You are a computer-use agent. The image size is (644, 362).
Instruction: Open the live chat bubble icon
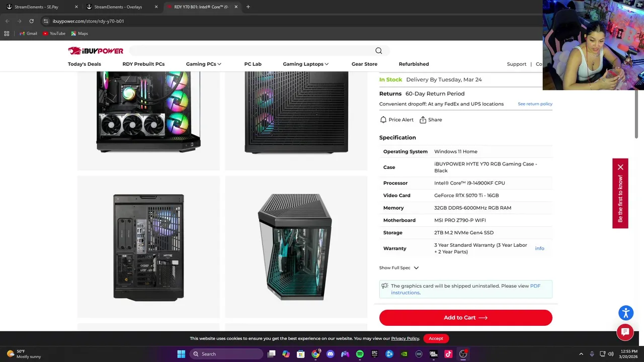click(625, 332)
